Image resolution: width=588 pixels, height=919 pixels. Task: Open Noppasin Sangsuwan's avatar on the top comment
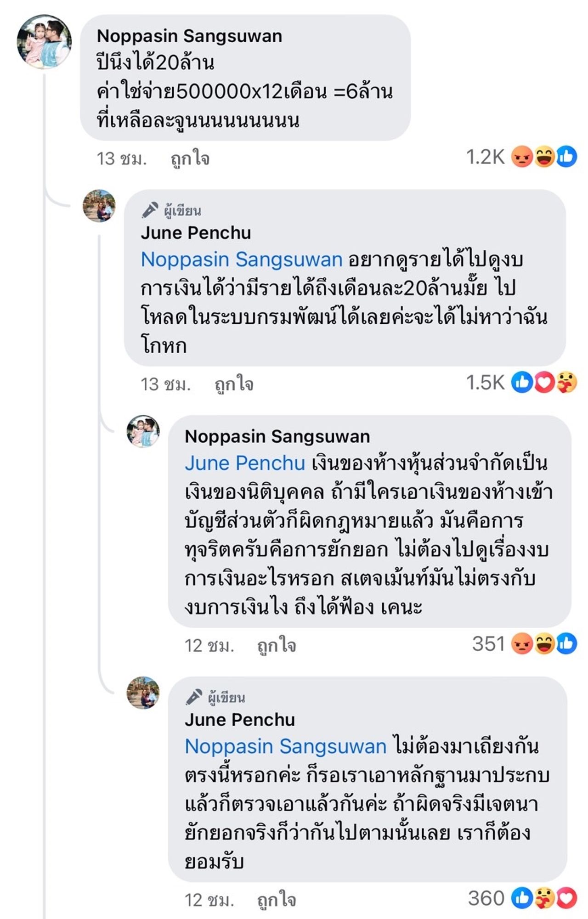[x=44, y=42]
